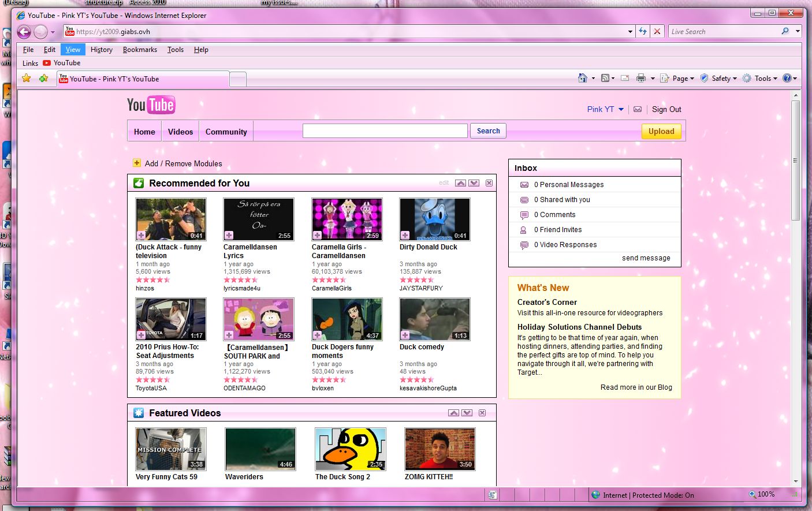This screenshot has height=511, width=812.
Task: Select the Community tab
Action: point(226,132)
